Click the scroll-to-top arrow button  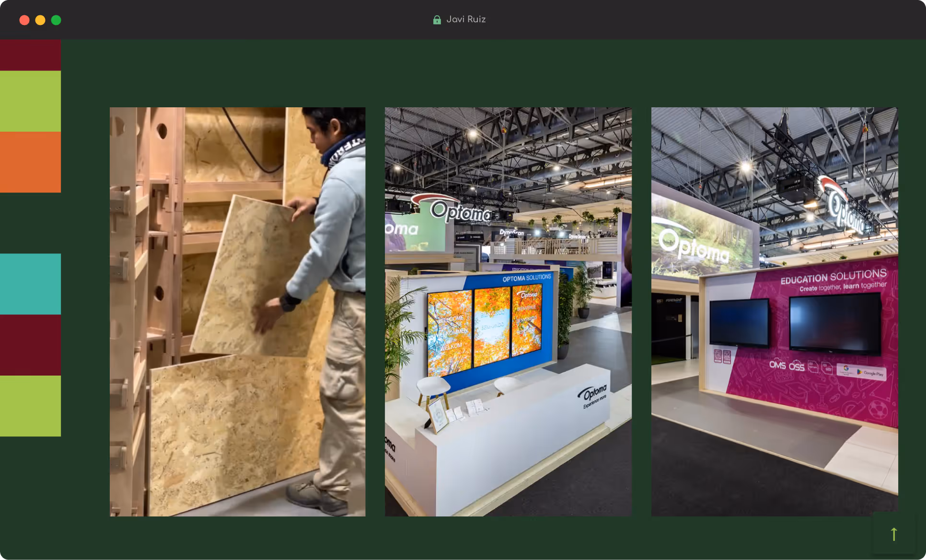pyautogui.click(x=894, y=534)
